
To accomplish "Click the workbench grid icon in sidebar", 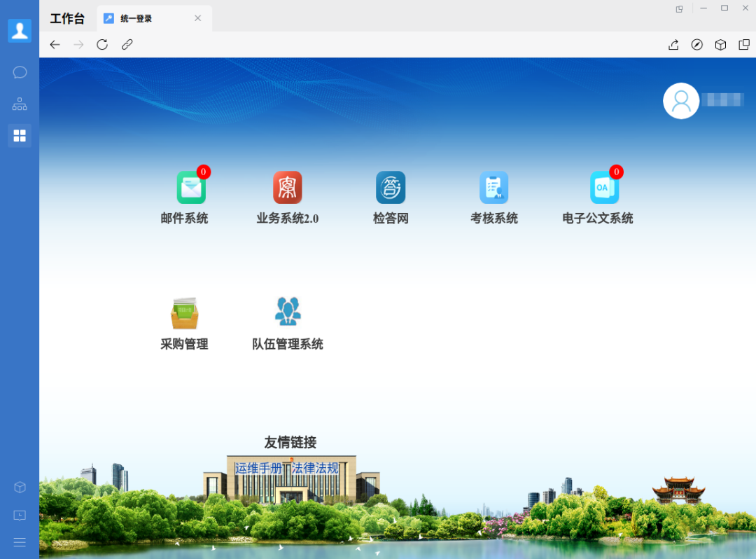I will coord(19,134).
